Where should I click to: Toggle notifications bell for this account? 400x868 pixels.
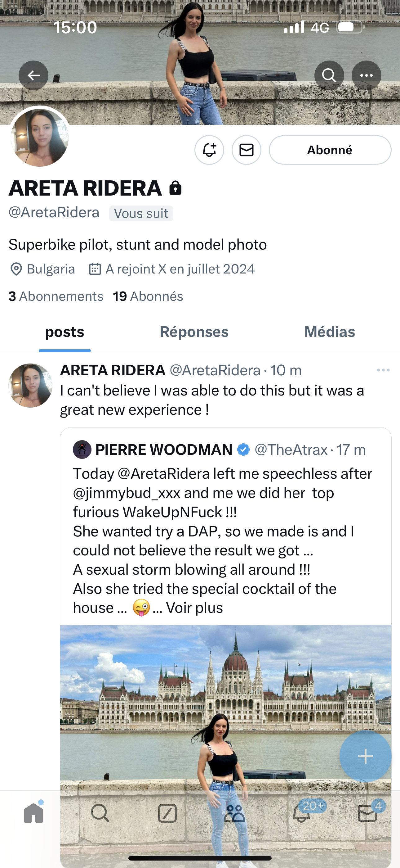209,150
